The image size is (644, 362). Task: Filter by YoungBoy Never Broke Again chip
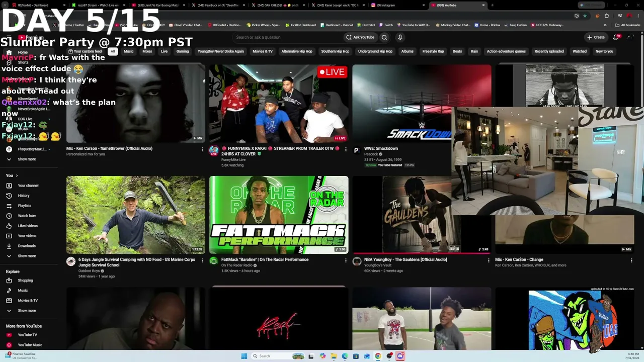[x=221, y=51]
